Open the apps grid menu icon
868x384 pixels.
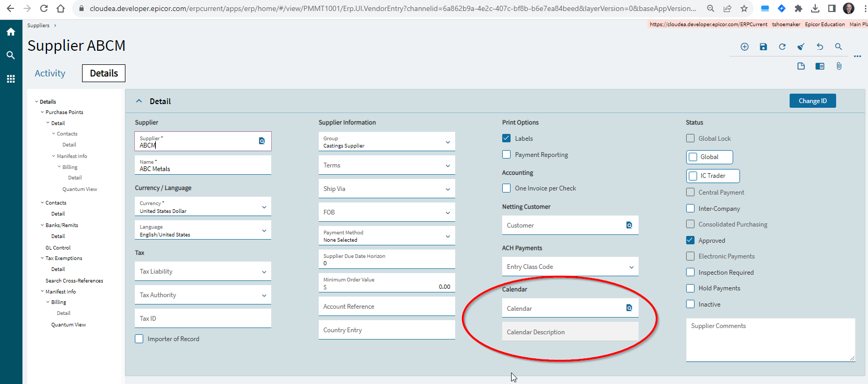click(10, 79)
